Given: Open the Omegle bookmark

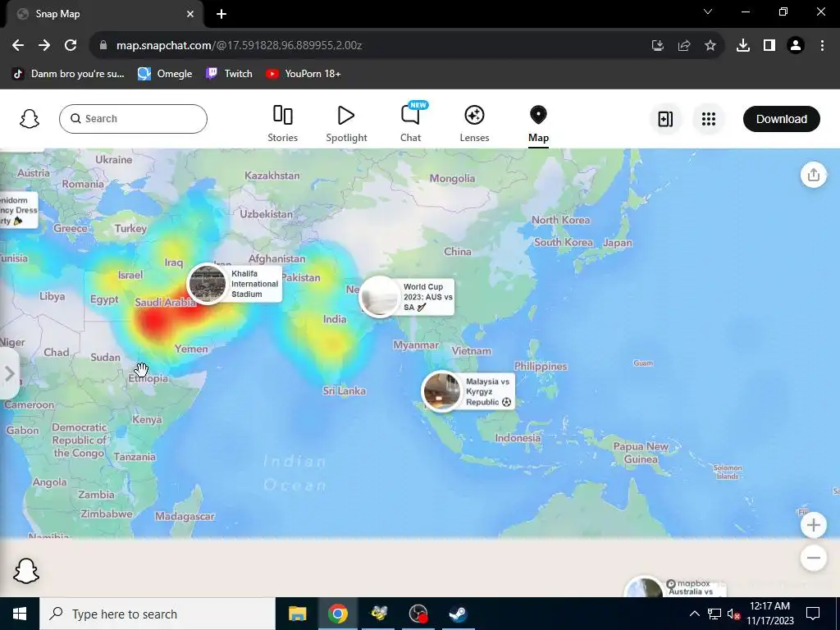Looking at the screenshot, I should pos(165,74).
